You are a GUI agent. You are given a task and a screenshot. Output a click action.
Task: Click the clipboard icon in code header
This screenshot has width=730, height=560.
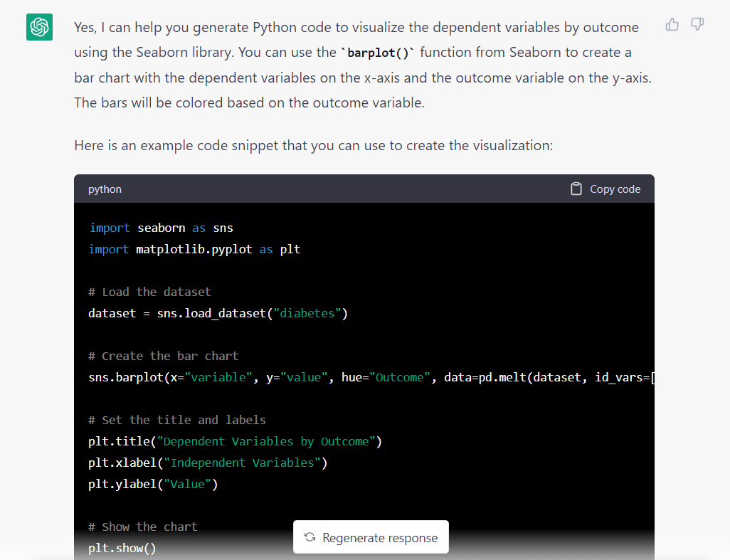(x=576, y=189)
